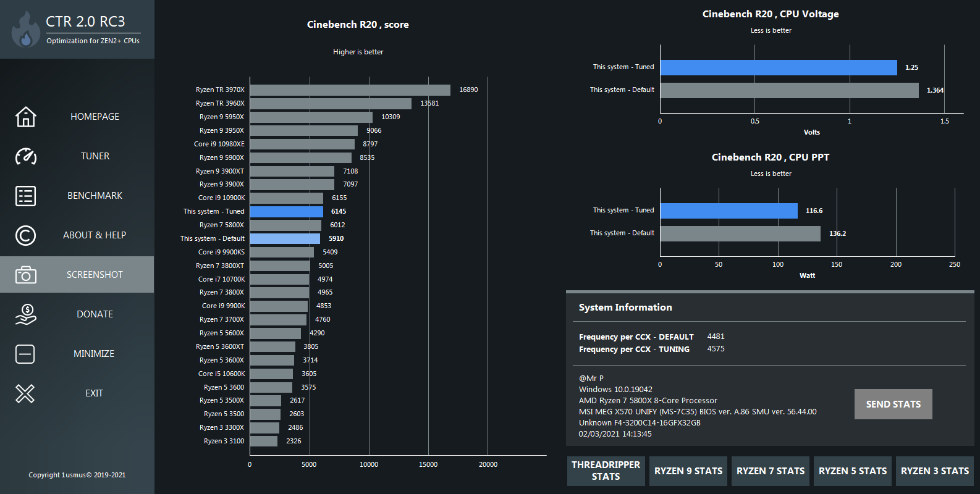Click the @Mr P username
This screenshot has width=980, height=494.
click(591, 379)
